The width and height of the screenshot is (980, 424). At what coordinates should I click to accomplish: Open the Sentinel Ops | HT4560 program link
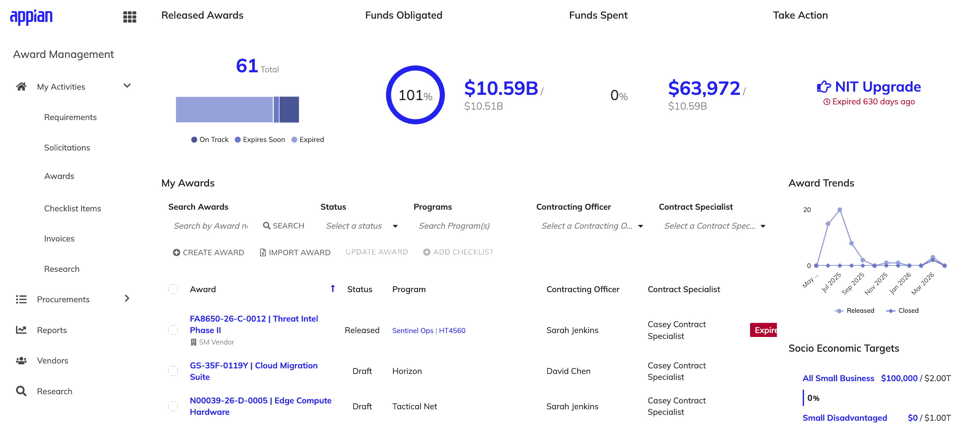pyautogui.click(x=429, y=330)
